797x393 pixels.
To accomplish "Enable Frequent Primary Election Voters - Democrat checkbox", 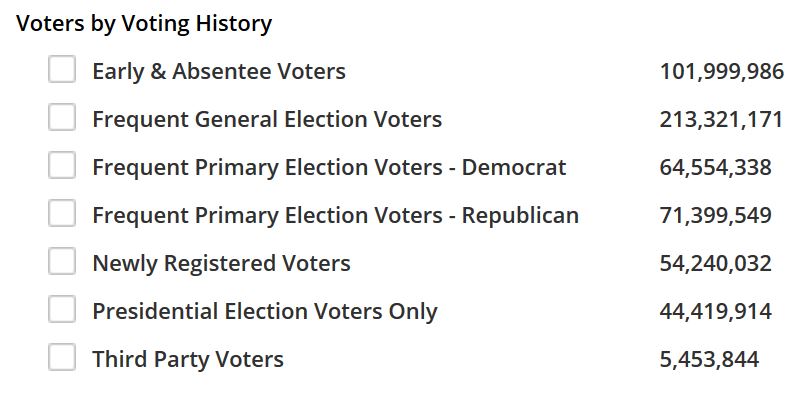I will click(x=62, y=165).
